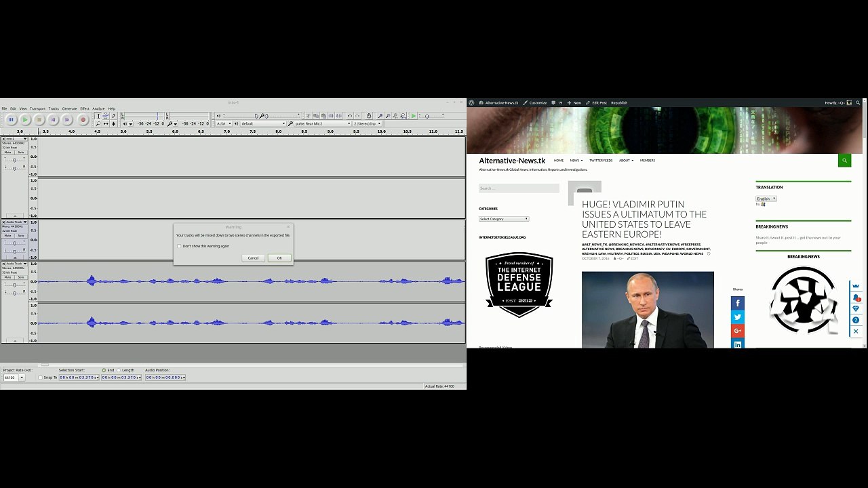Image resolution: width=868 pixels, height=488 pixels.
Task: Click the Trim audio icon
Action: coord(331,116)
